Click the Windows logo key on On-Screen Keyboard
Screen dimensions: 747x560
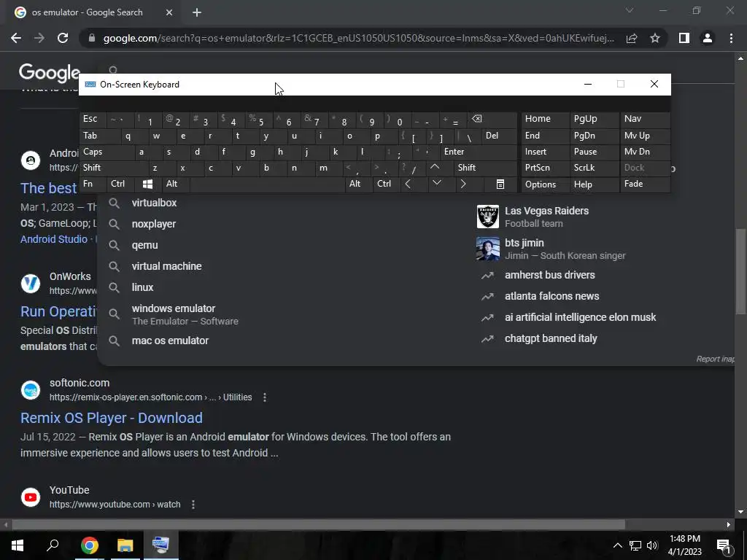click(147, 184)
